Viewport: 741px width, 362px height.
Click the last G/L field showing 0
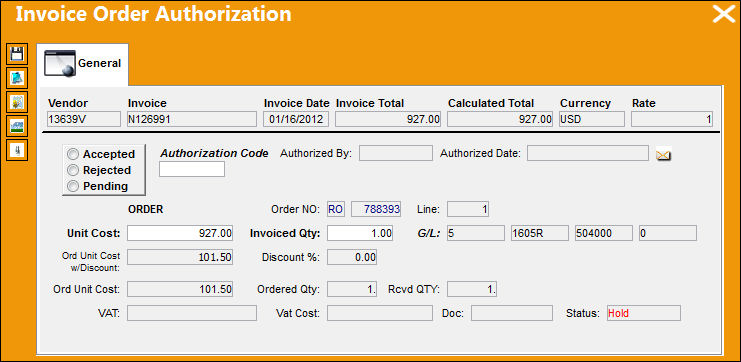click(x=668, y=233)
